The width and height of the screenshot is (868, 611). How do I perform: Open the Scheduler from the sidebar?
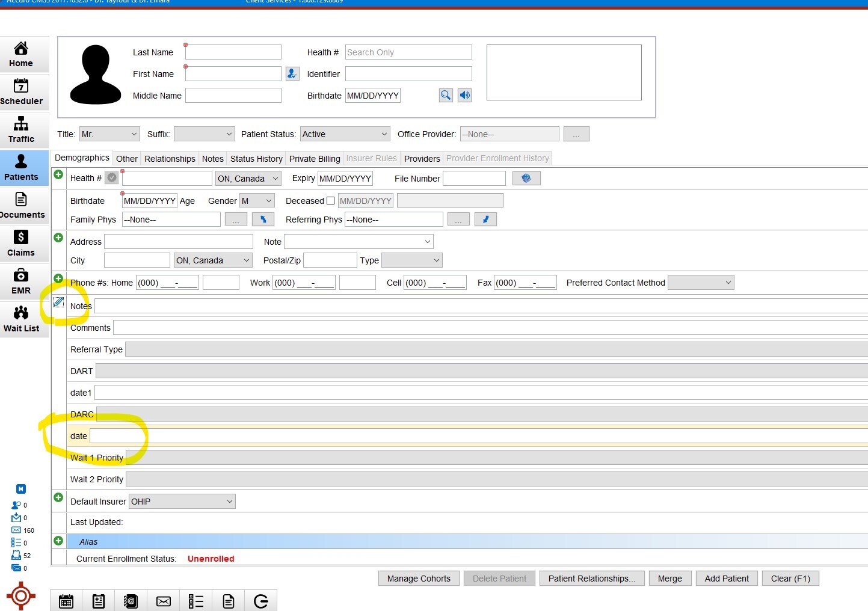click(x=22, y=92)
